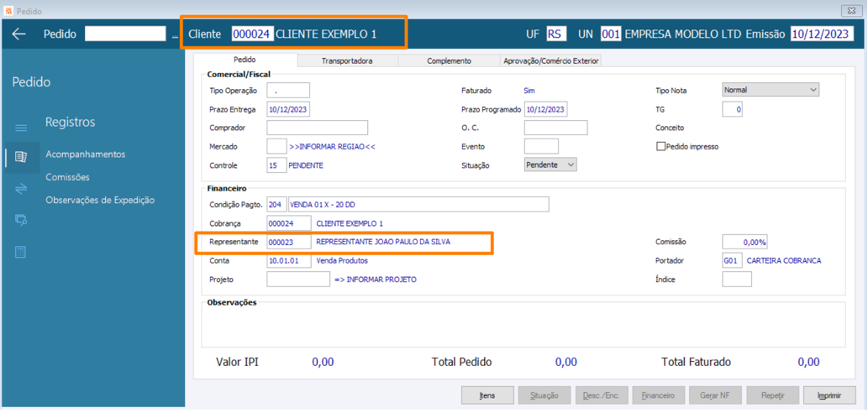Click the Itens button
Image resolution: width=868 pixels, height=413 pixels.
click(487, 396)
